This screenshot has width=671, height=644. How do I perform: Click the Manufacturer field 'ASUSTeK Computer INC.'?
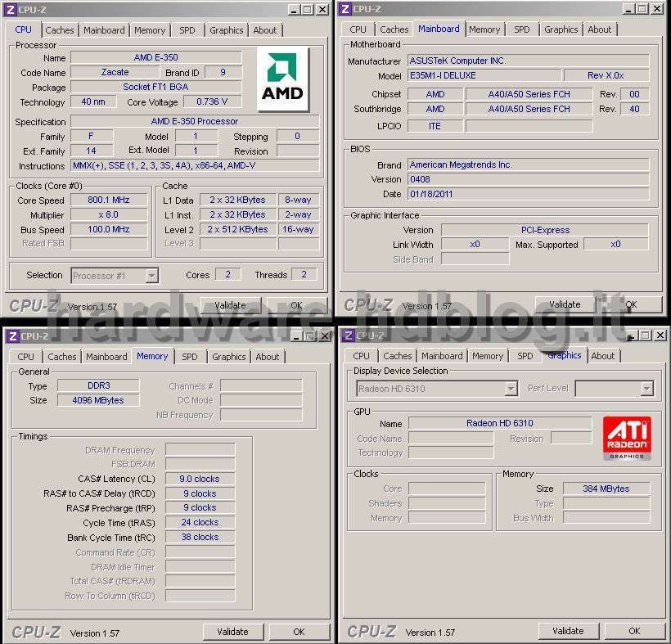[528, 61]
